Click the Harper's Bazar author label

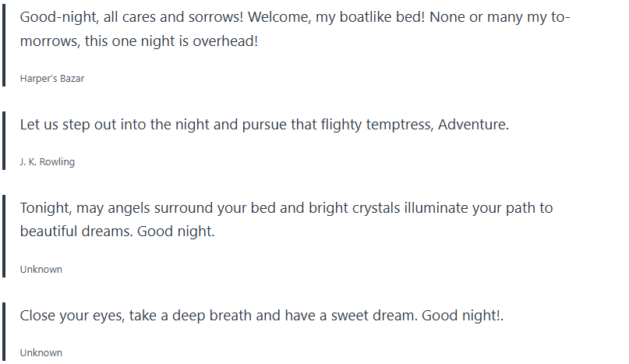tap(51, 79)
